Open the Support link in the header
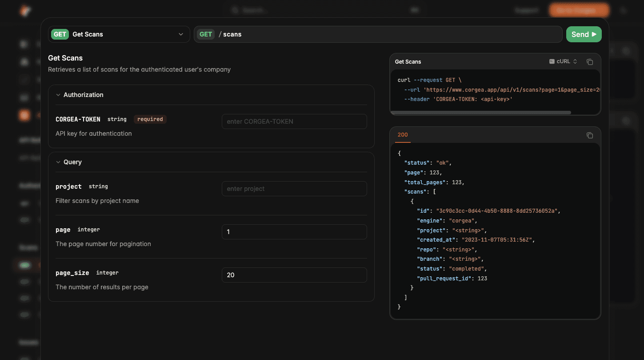644x360 pixels. point(526,10)
